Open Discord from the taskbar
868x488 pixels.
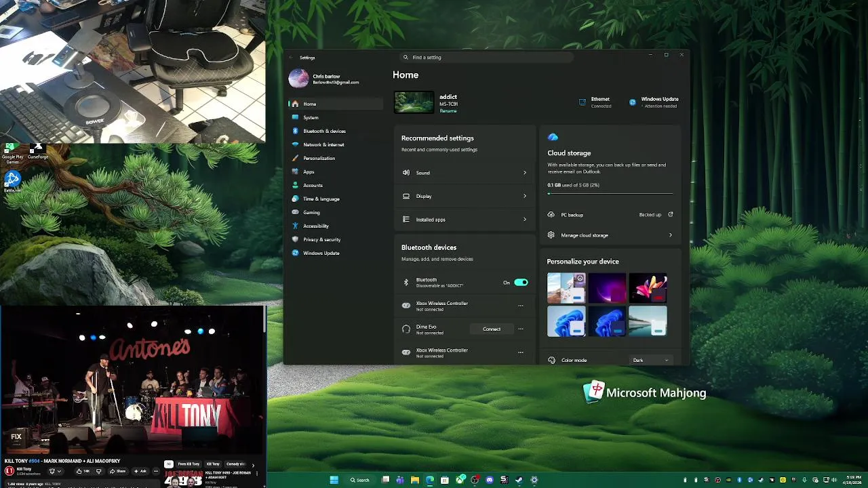490,480
